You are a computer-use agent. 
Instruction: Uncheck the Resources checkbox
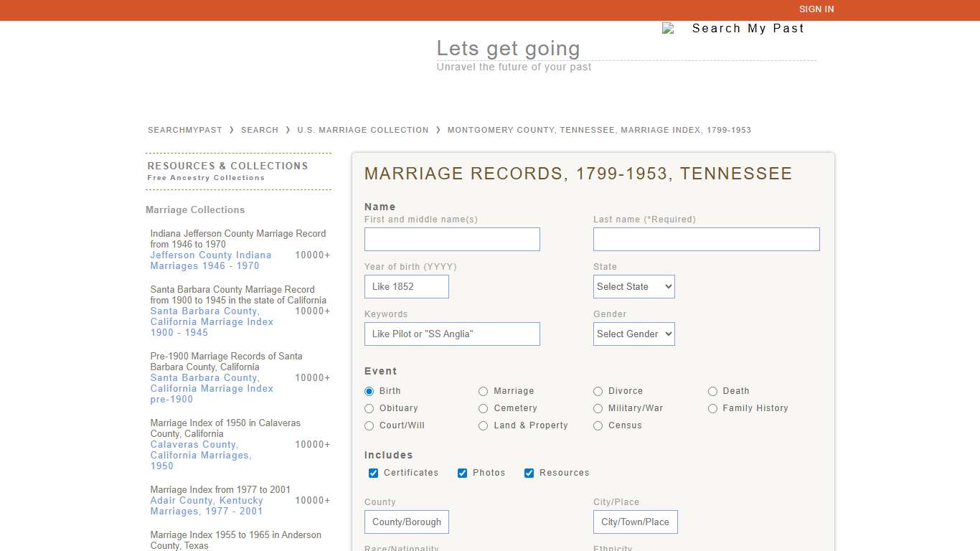(529, 473)
